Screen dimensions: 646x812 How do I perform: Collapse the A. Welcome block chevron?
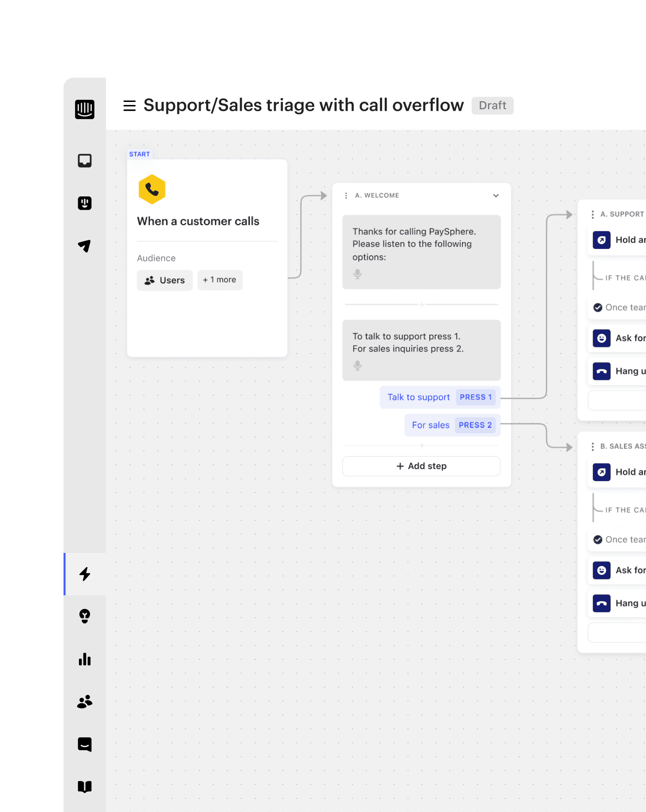[496, 195]
